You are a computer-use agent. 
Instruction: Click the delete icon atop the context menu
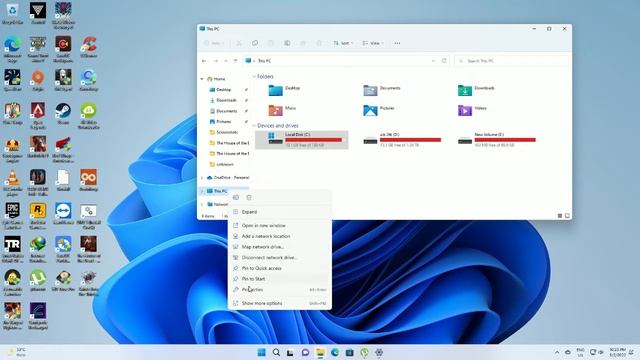point(249,198)
